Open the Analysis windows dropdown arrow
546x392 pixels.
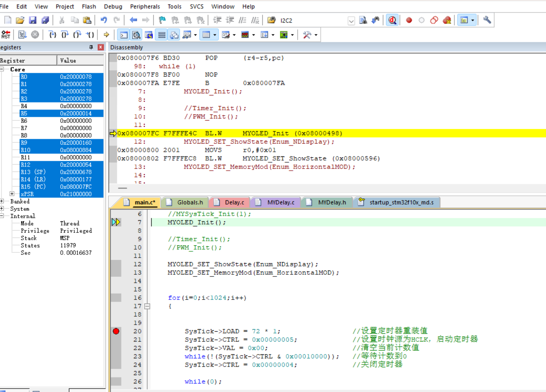click(254, 35)
